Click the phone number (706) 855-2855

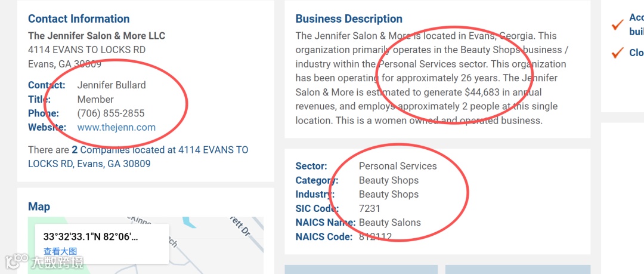[111, 113]
